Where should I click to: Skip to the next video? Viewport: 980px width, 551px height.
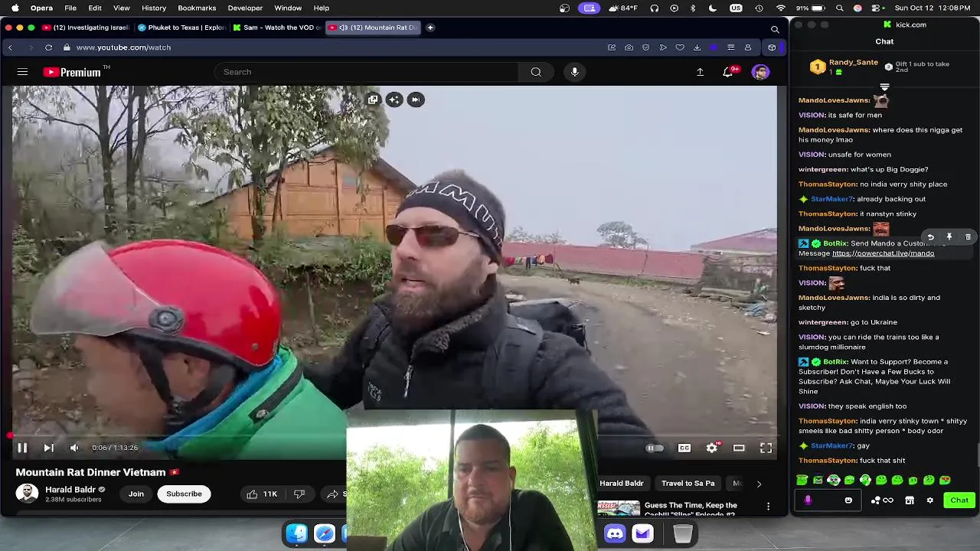pos(48,448)
